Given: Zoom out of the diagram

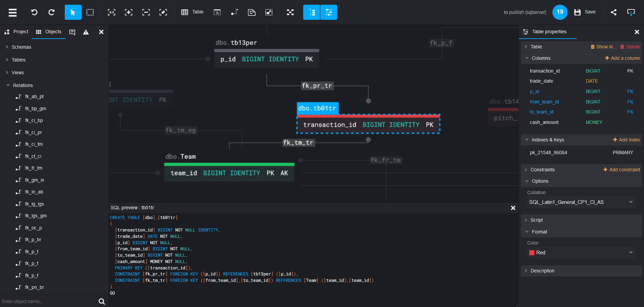Looking at the screenshot, I should (x=146, y=12).
